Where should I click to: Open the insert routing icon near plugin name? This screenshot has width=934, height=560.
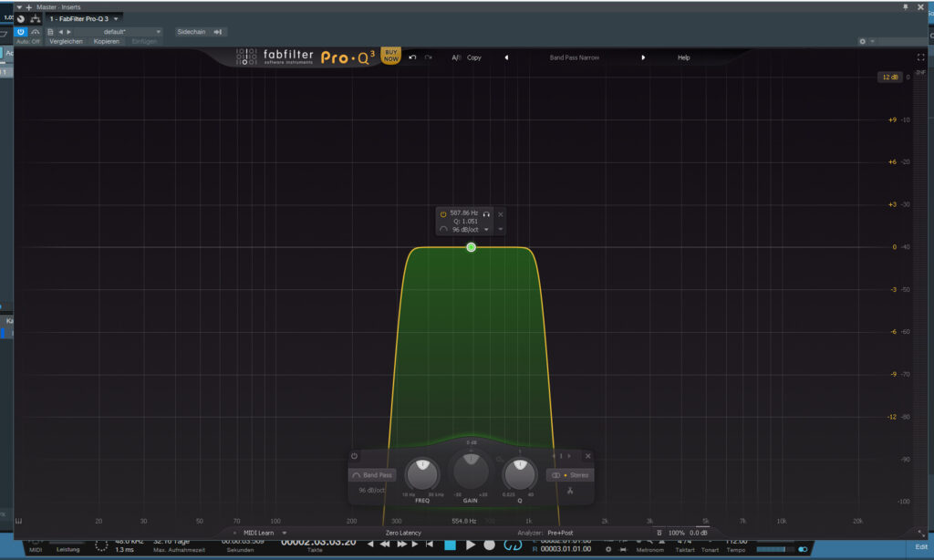36,18
